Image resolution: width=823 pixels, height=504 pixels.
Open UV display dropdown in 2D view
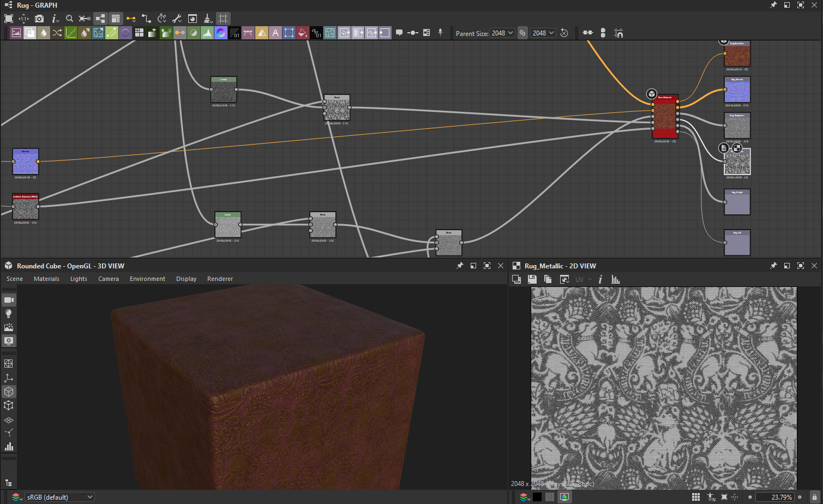pyautogui.click(x=583, y=279)
